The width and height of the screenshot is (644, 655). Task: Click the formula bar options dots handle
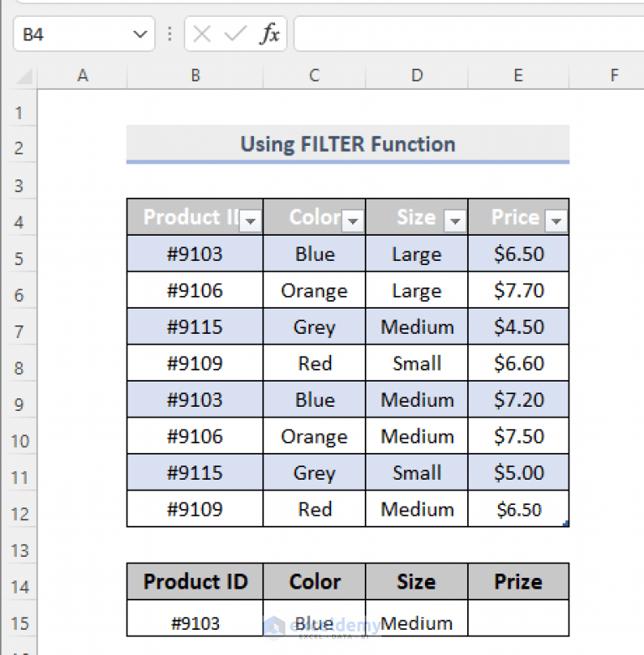point(169,34)
